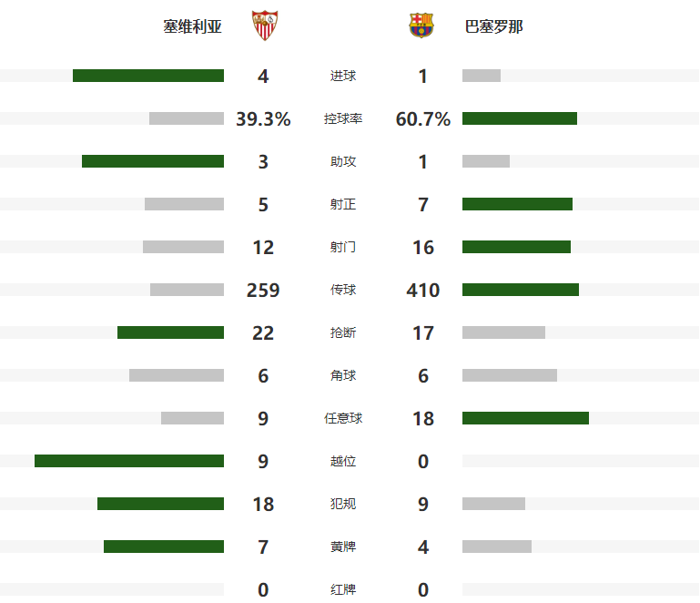Screen dimensions: 700x603
Task: Click Barcelona's green possession bar
Action: click(x=520, y=118)
